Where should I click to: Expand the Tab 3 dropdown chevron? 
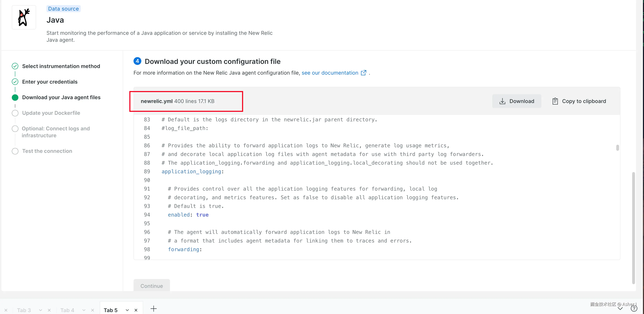click(x=41, y=310)
